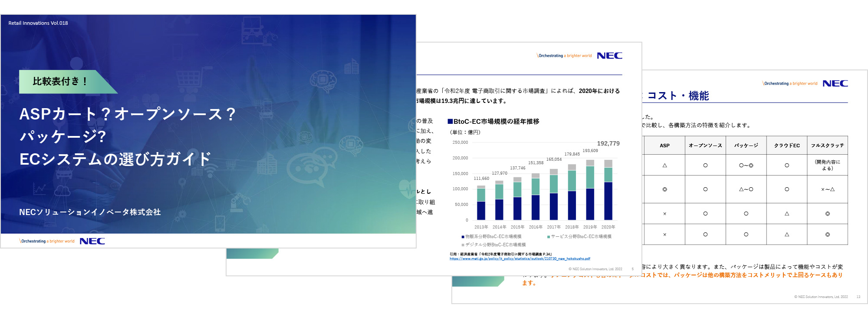868x318 pixels.
Task: Click the 192,779 value label
Action: [x=608, y=143]
